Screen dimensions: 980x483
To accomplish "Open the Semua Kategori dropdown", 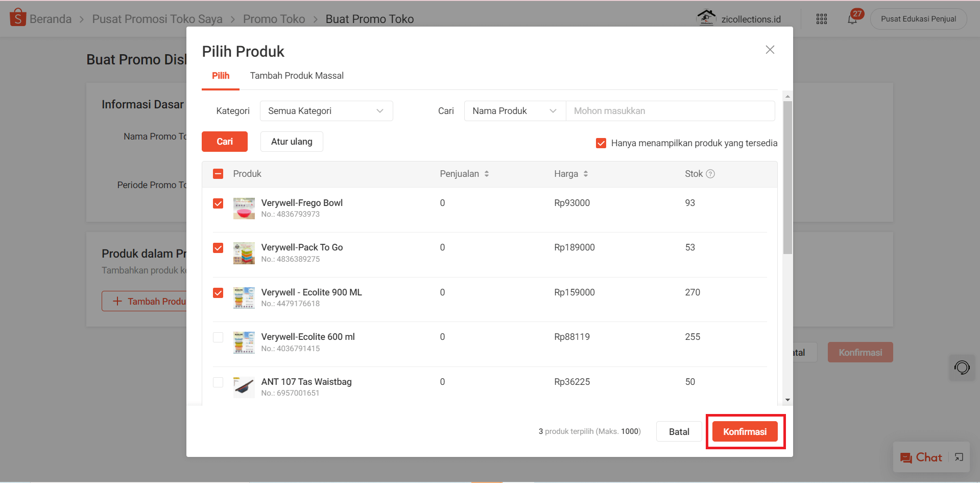I will [x=326, y=111].
